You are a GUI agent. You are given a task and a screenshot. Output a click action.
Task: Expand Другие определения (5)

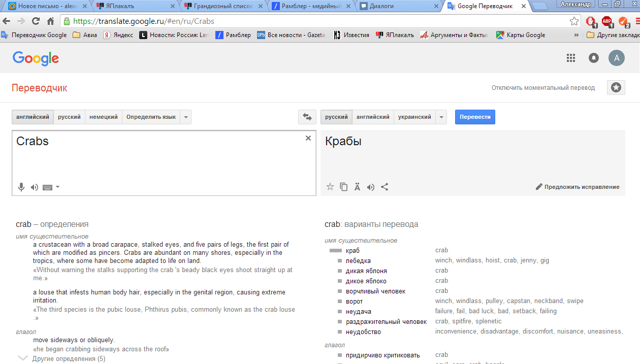tap(69, 358)
